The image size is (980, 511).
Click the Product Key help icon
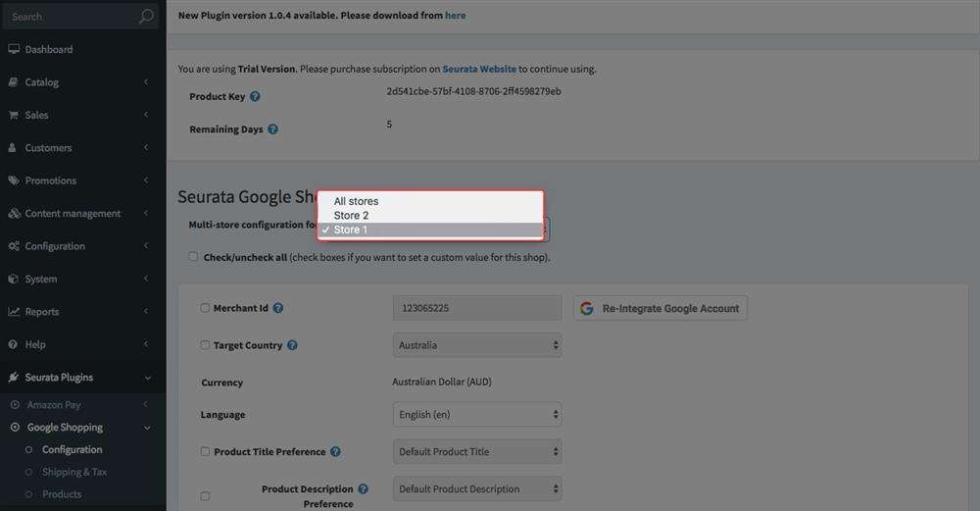pos(255,96)
